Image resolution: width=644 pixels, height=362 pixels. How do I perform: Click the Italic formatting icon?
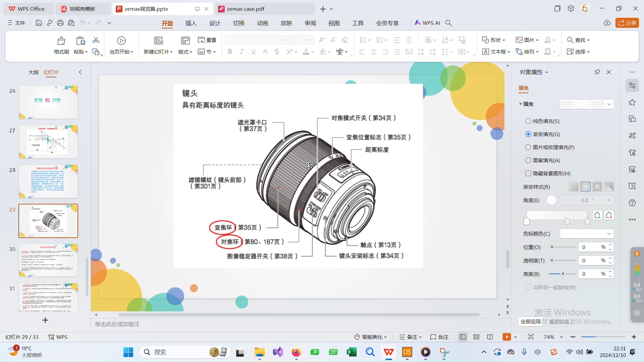click(x=241, y=52)
